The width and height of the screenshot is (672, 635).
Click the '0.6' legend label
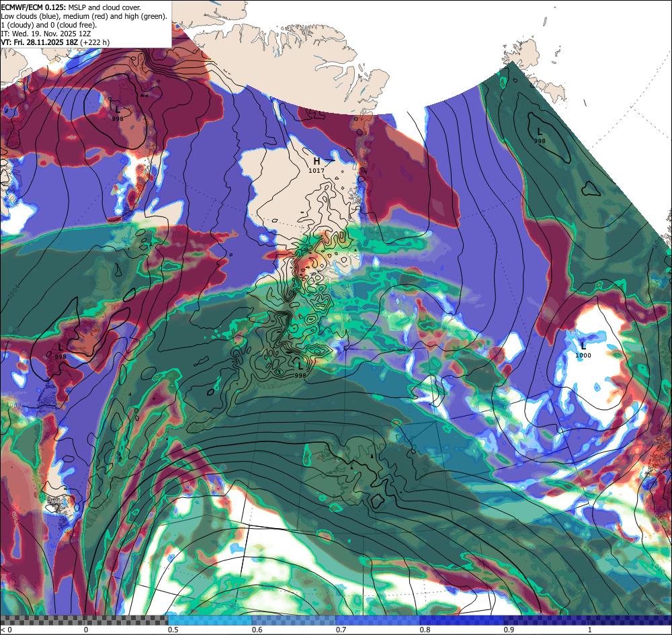pyautogui.click(x=257, y=630)
